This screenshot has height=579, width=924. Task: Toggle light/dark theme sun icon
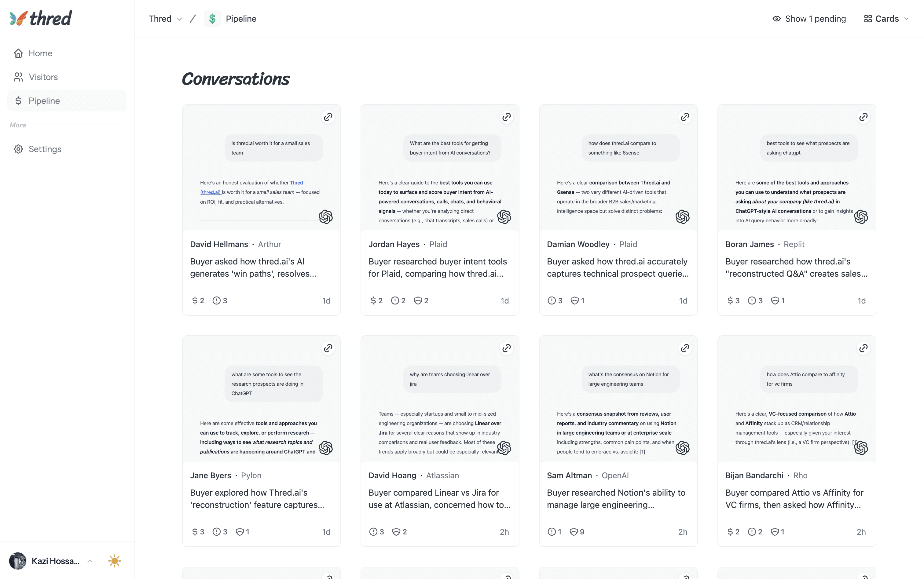click(114, 561)
